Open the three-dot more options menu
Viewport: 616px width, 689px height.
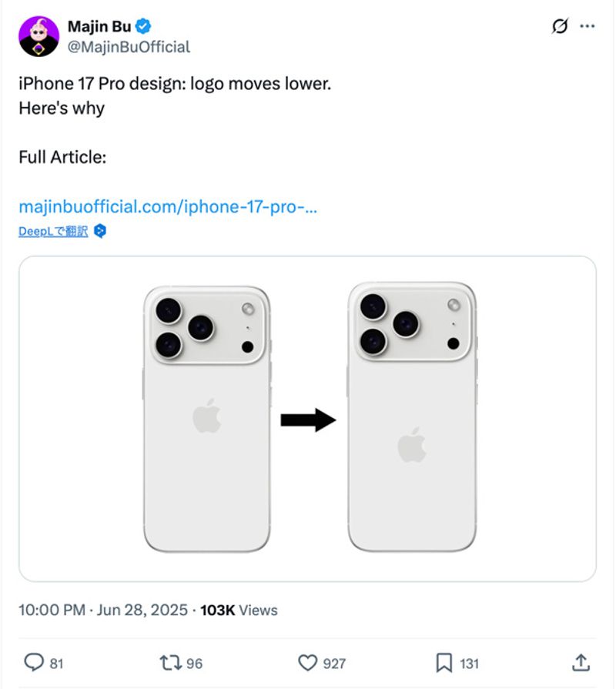pyautogui.click(x=588, y=26)
